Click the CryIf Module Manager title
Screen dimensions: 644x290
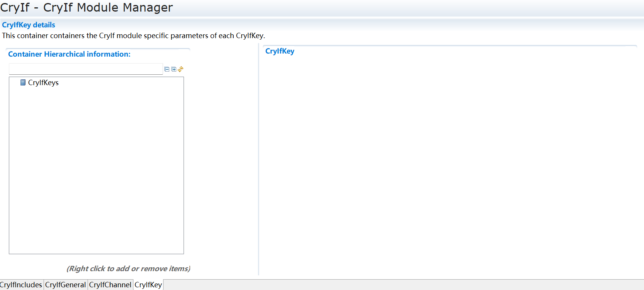pos(87,7)
